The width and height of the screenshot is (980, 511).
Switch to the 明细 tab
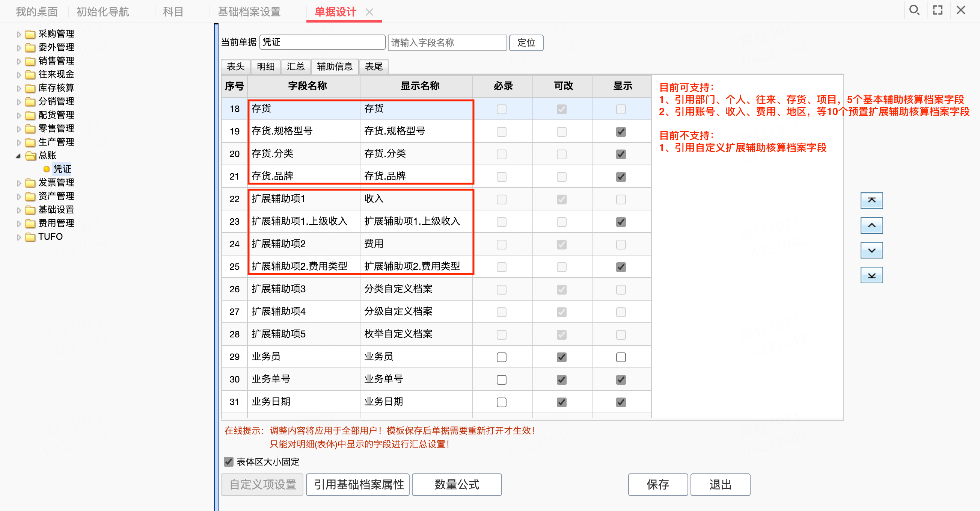[x=265, y=67]
